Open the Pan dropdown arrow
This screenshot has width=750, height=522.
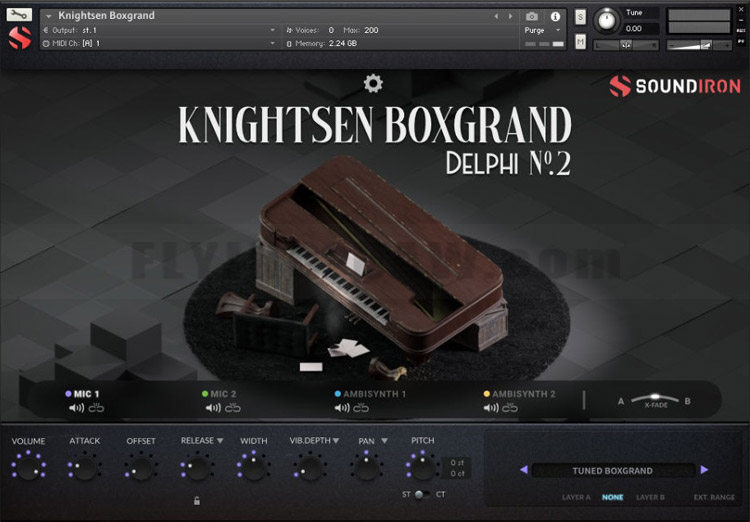tap(384, 440)
